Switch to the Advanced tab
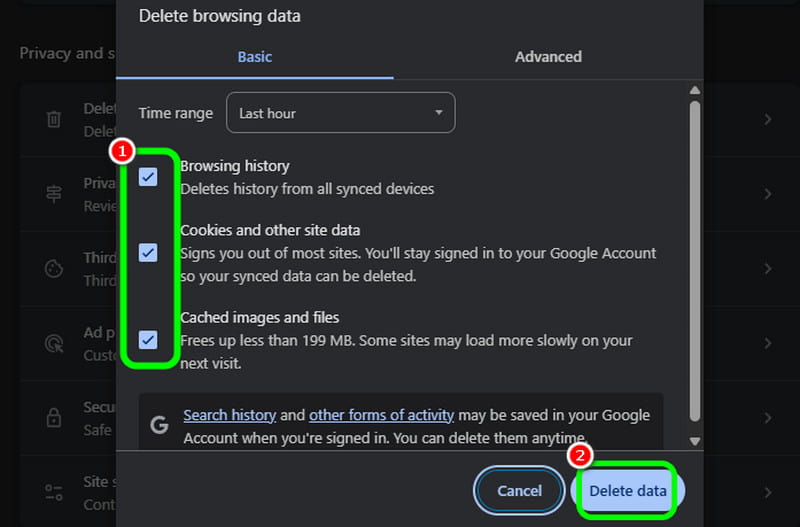Image resolution: width=800 pixels, height=527 pixels. click(548, 57)
